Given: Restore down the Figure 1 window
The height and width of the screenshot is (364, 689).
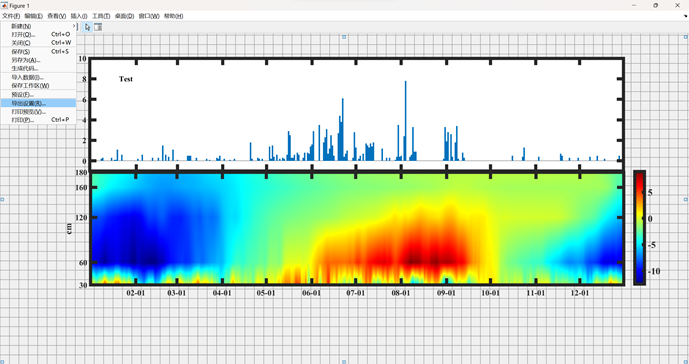Looking at the screenshot, I should point(656,5).
